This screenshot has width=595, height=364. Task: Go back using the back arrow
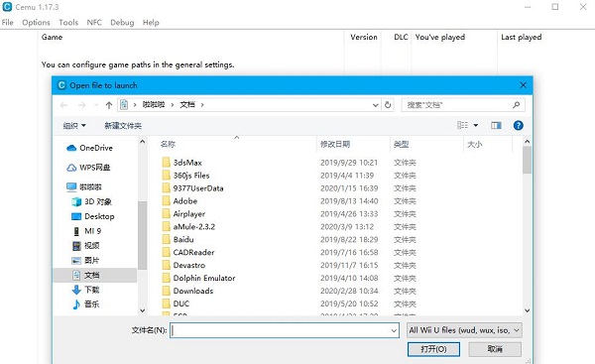(64, 105)
